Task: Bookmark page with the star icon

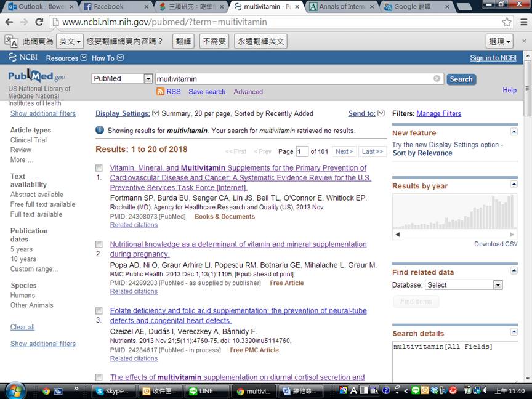Action: point(507,22)
